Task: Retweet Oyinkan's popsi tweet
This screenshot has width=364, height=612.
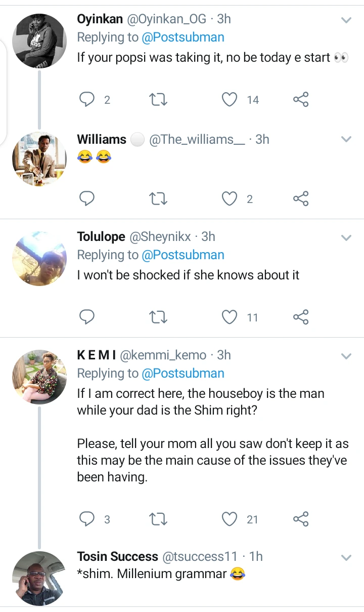Action: point(159,100)
